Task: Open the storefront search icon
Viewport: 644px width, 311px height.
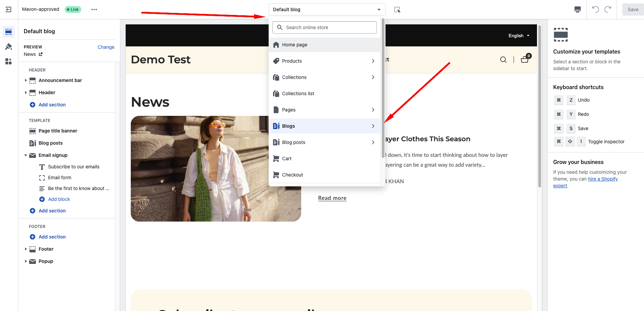Action: coord(503,59)
